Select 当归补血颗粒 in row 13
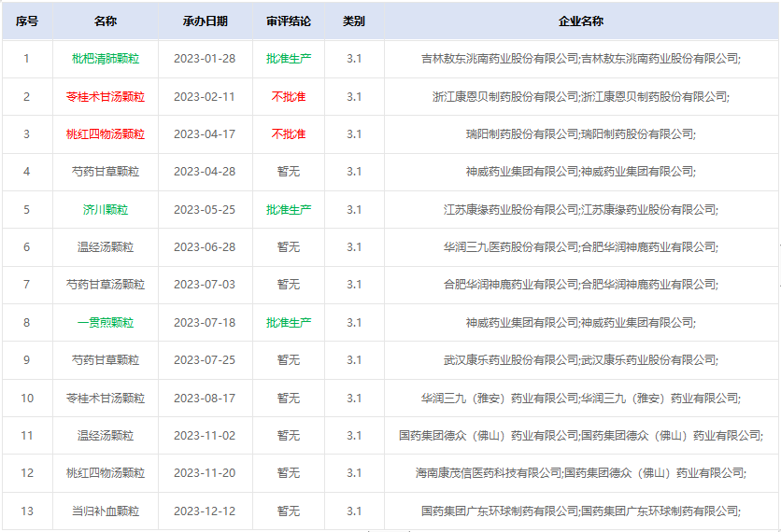This screenshot has height=532, width=781. point(106,511)
